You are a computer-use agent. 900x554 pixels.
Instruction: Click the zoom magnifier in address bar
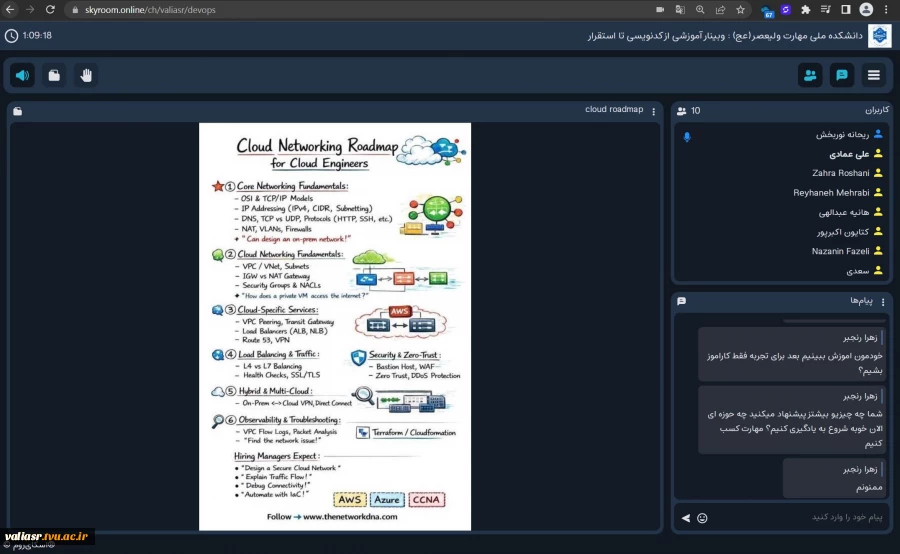pos(700,10)
